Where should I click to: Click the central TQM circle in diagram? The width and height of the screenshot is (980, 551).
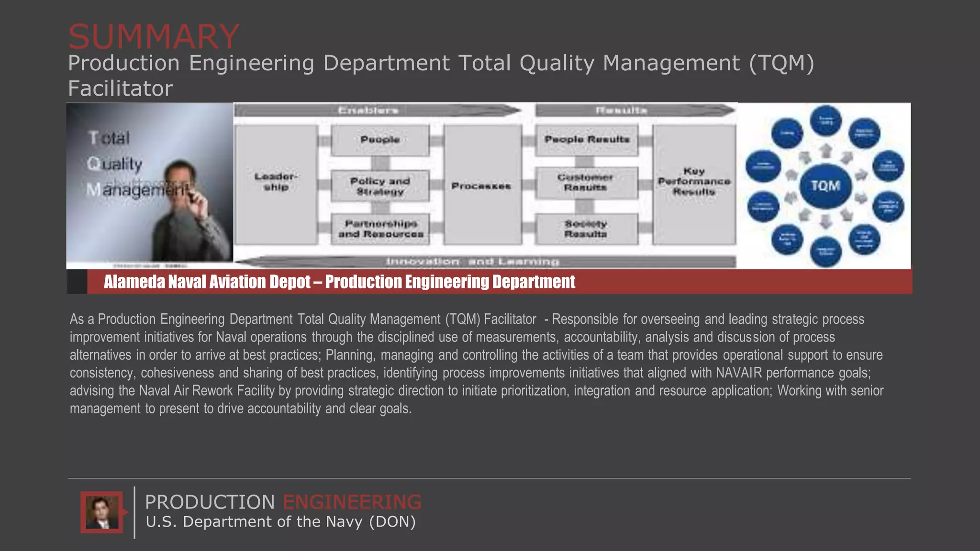pos(825,186)
